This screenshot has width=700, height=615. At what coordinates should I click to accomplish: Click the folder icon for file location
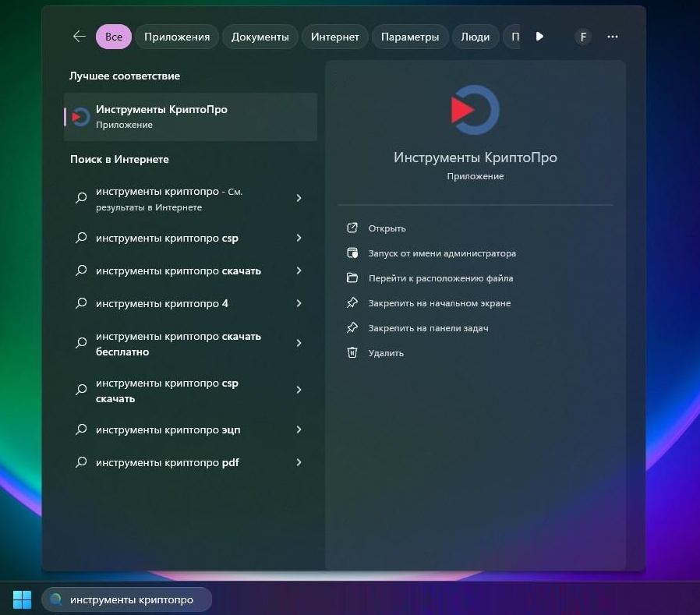pos(352,278)
